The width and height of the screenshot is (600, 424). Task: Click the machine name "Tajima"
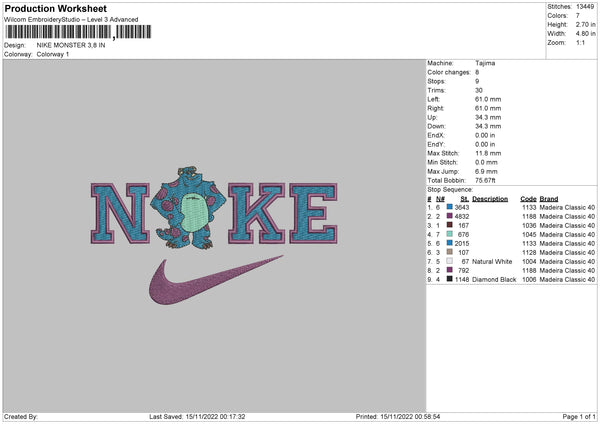click(x=485, y=63)
